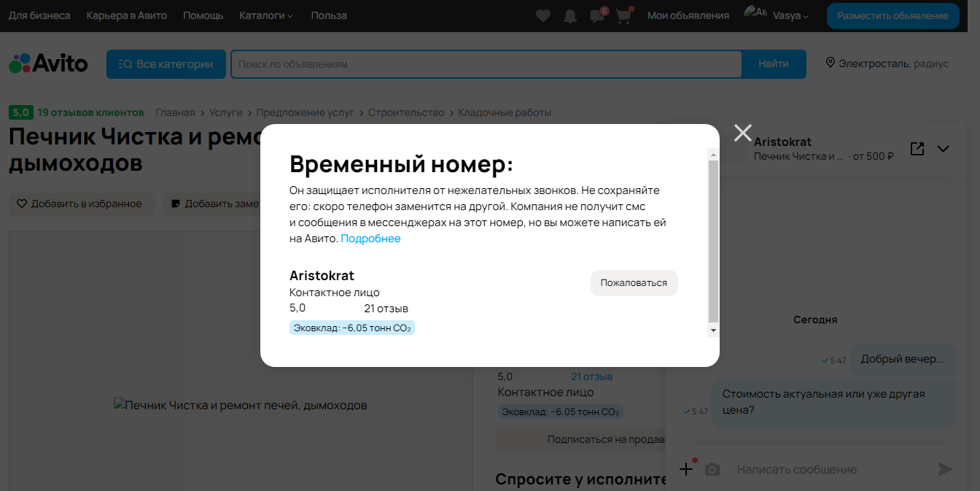The image size is (980, 491).
Task: Close the temporary number dialog
Action: point(742,133)
